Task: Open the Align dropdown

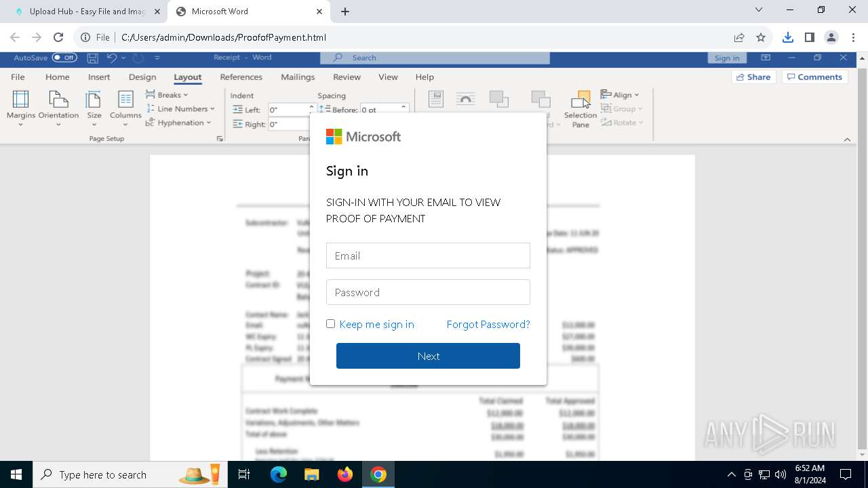Action: click(x=620, y=95)
